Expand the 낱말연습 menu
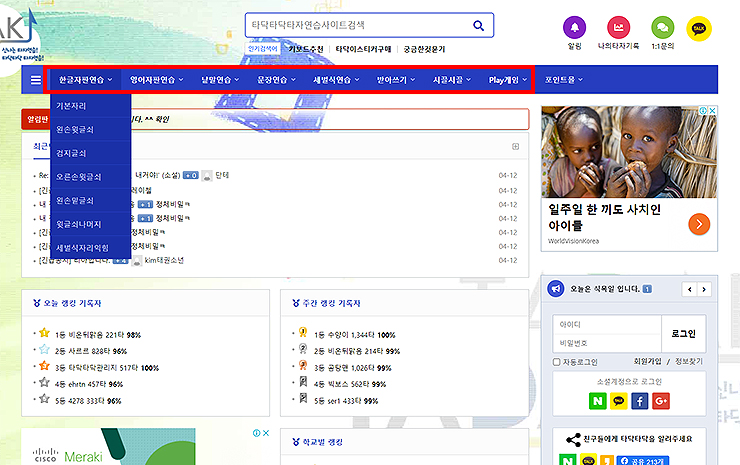The width and height of the screenshot is (740, 465). (220, 80)
